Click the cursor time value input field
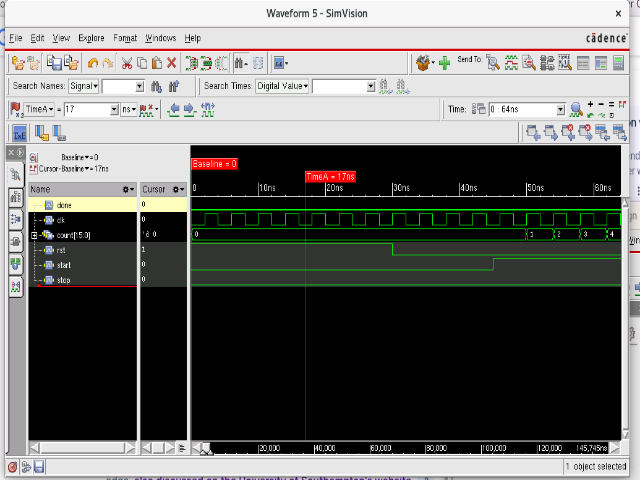 86,109
